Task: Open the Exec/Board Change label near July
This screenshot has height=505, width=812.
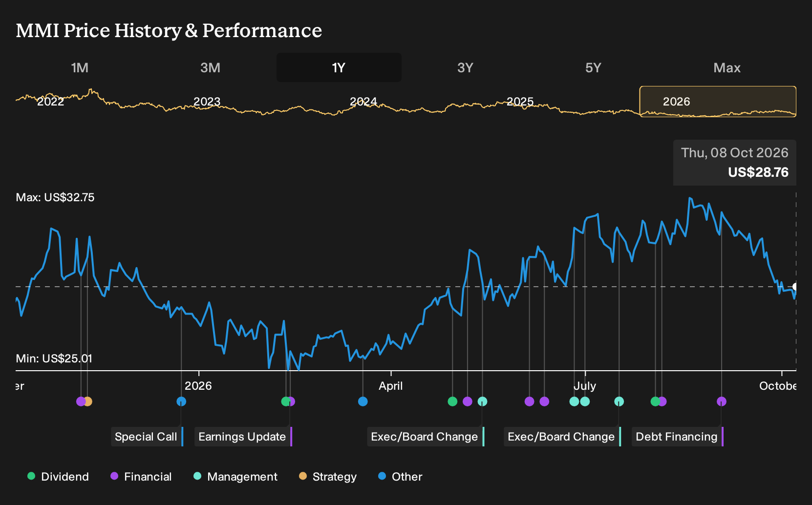Action: tap(562, 437)
